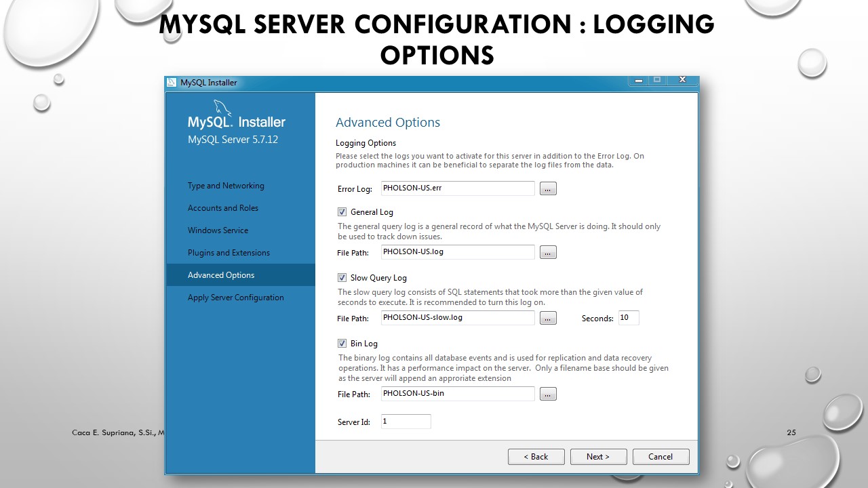Image resolution: width=868 pixels, height=488 pixels.
Task: Click the Server Id input field
Action: pos(406,422)
